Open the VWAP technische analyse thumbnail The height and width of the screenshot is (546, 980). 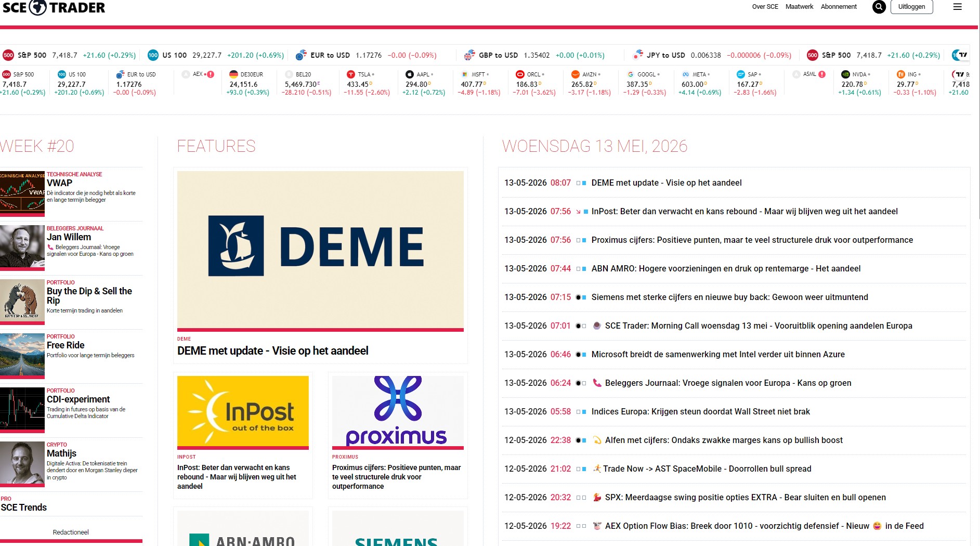click(x=22, y=193)
